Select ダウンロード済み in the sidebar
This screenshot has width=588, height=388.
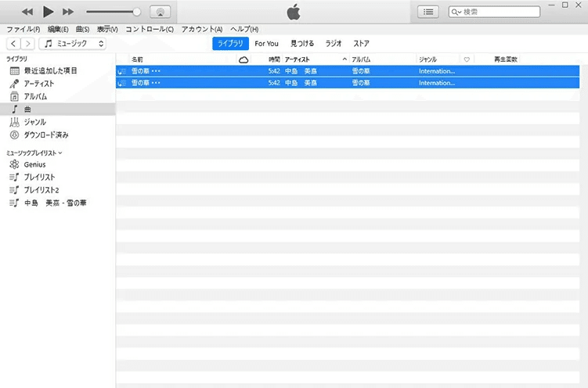58,135
